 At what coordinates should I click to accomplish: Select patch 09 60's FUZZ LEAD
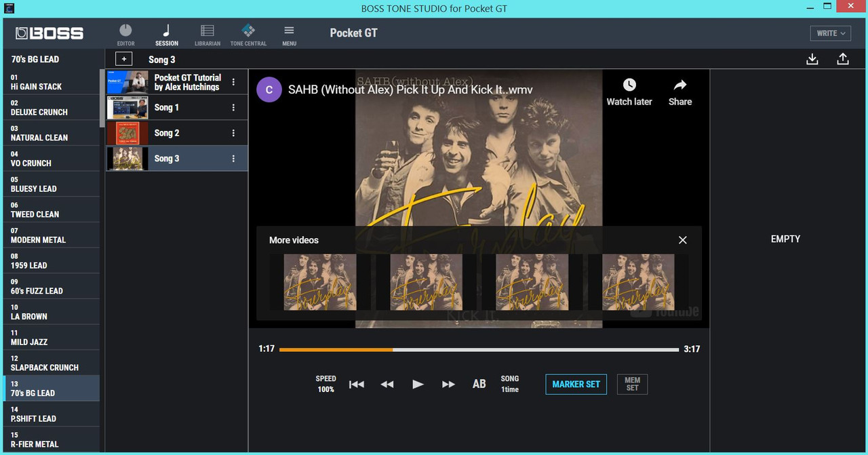[x=52, y=286]
